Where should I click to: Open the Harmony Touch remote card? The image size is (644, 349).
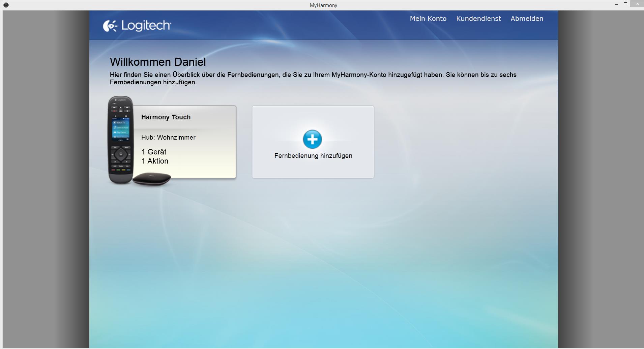click(185, 142)
